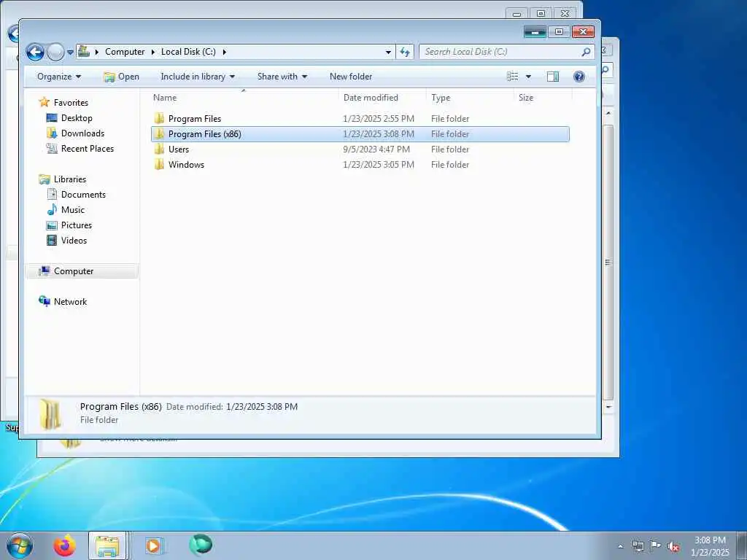Click the 9/5/2023 4:47 PM date cell

(376, 149)
